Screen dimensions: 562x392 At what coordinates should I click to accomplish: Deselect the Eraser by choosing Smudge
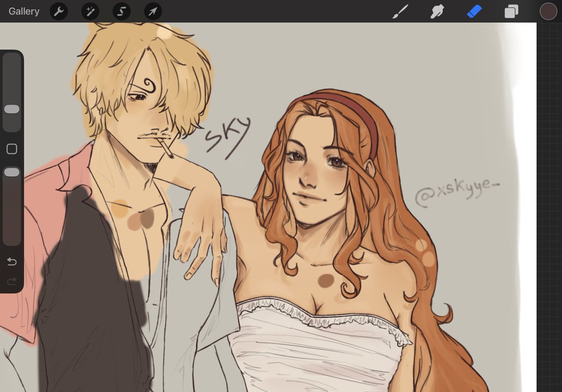(x=437, y=11)
